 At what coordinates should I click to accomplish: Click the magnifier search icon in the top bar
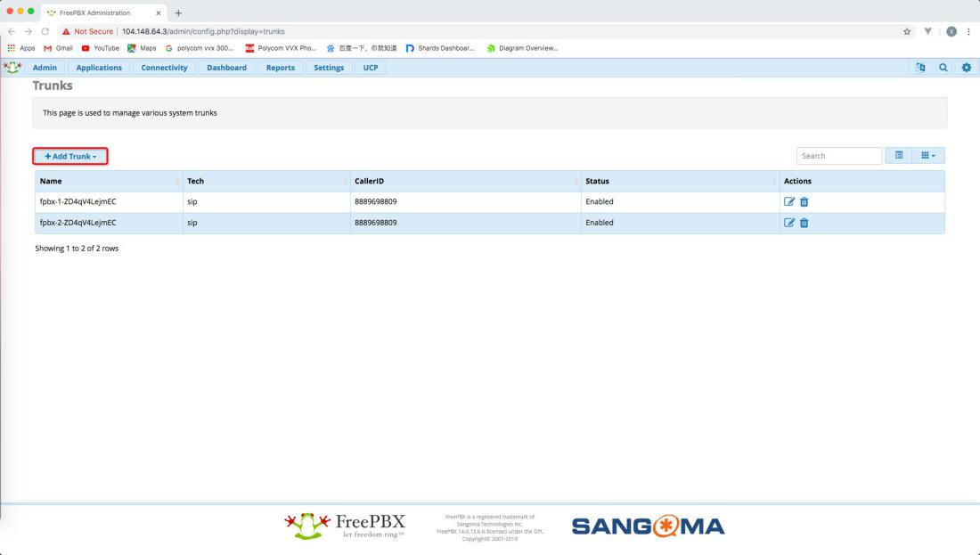click(943, 68)
